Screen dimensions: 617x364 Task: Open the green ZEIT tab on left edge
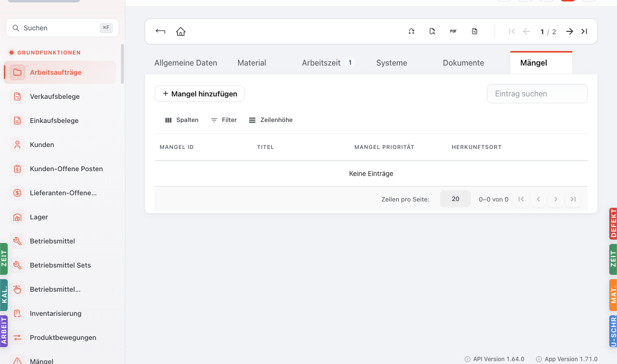coord(4,259)
